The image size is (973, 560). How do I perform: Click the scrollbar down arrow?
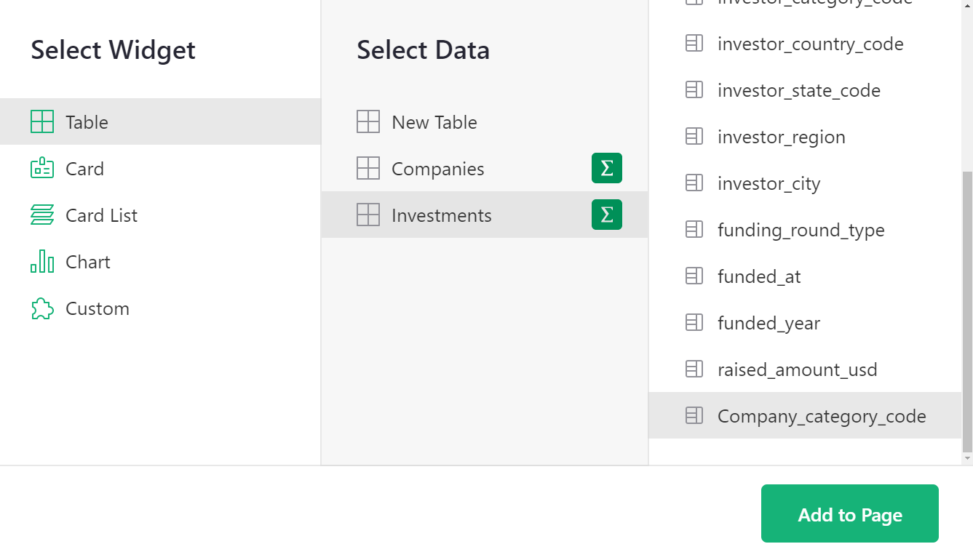(x=967, y=459)
